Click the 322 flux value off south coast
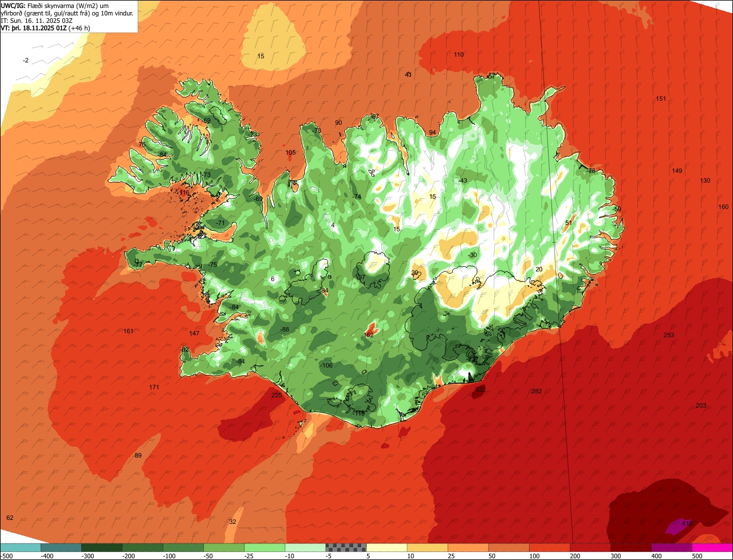The height and width of the screenshot is (560, 733). point(480,389)
